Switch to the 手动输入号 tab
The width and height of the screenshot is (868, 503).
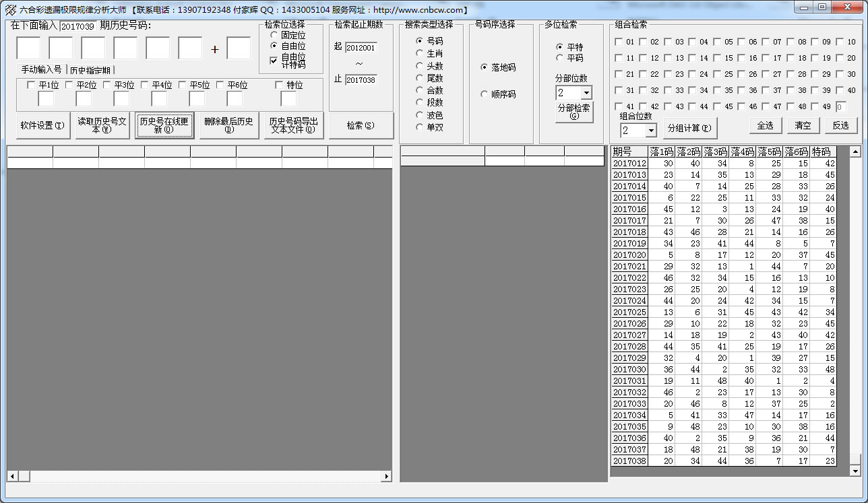pyautogui.click(x=41, y=70)
